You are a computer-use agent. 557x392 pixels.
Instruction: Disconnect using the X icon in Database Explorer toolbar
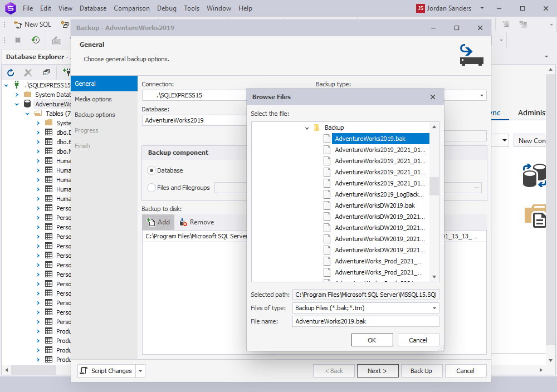[28, 72]
